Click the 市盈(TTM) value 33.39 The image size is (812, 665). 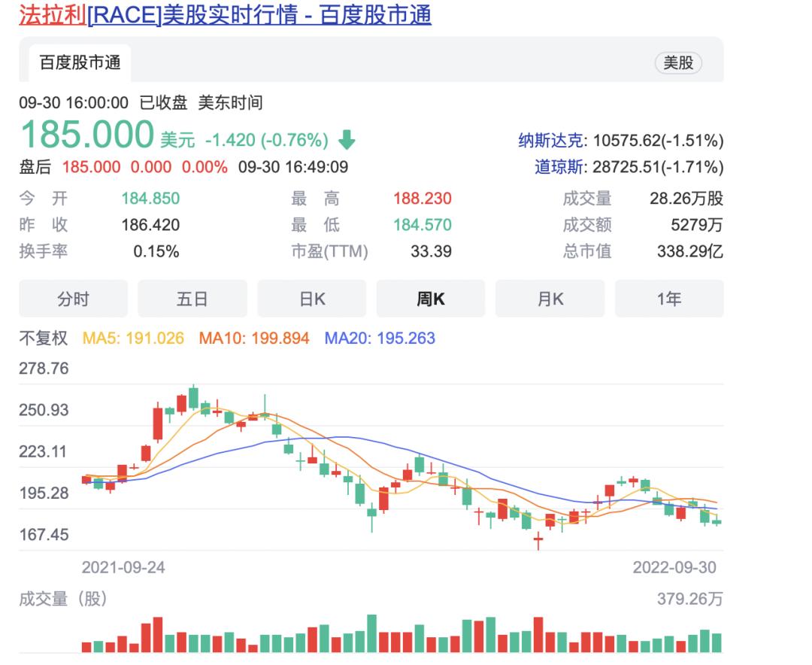point(431,251)
